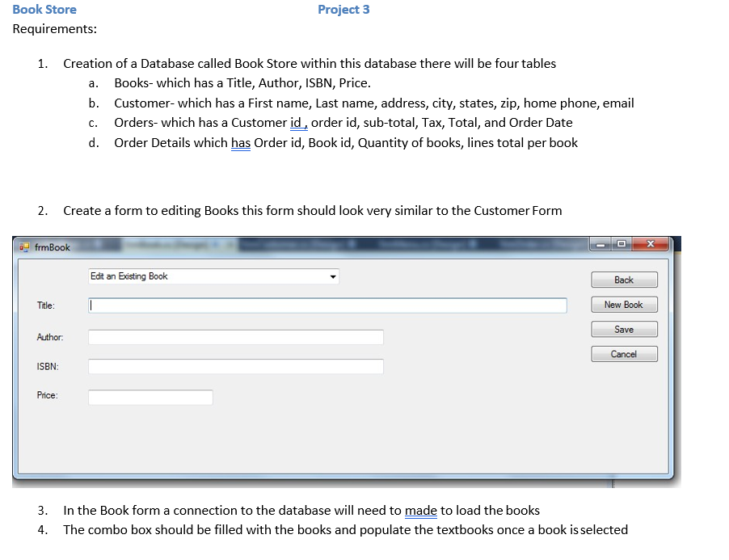The width and height of the screenshot is (729, 560).
Task: Maximize the frmBook window
Action: (624, 244)
